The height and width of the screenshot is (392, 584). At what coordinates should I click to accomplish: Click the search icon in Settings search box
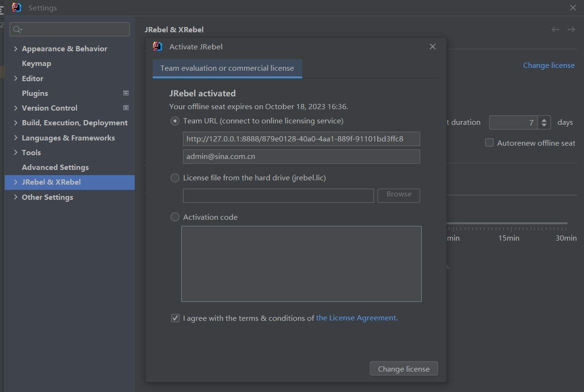pos(17,29)
